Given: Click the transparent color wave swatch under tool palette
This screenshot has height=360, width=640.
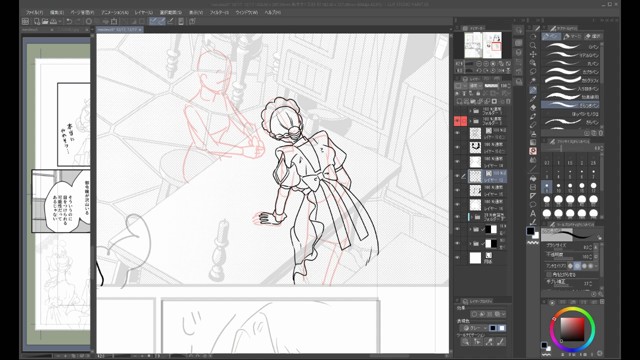Looking at the screenshot, I should click(533, 243).
